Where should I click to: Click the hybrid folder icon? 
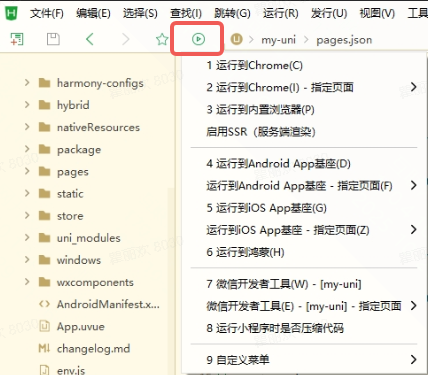[44, 105]
